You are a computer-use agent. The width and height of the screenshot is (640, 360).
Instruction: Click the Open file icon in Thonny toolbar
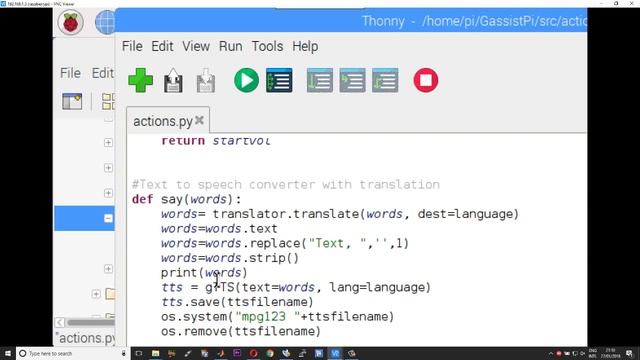click(x=173, y=80)
